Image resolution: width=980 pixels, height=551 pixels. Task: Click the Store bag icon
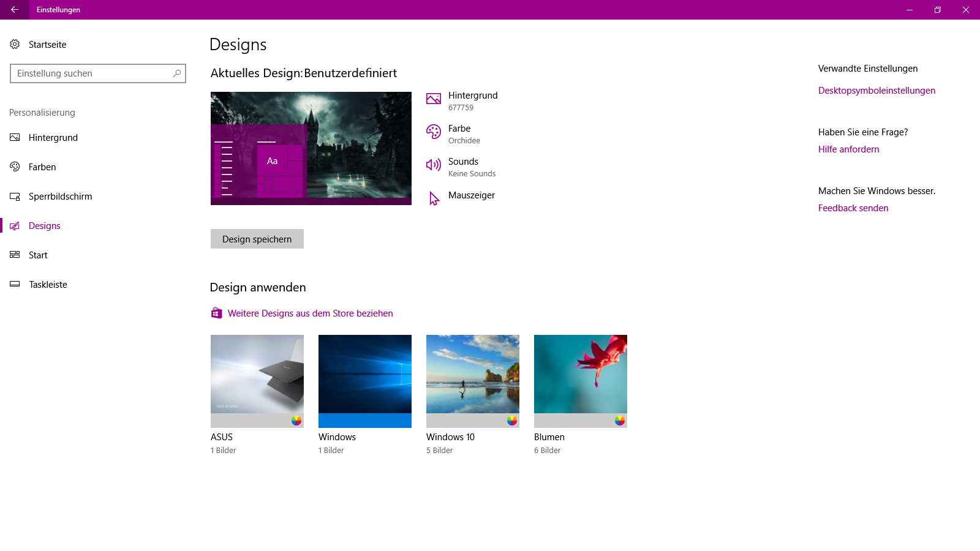coord(216,313)
